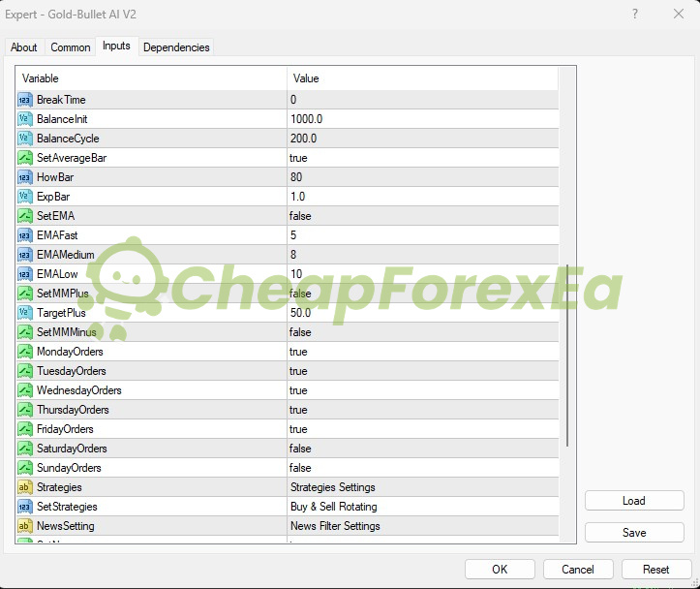700x589 pixels.
Task: Click the SetEMA boolean type icon
Action: point(25,216)
